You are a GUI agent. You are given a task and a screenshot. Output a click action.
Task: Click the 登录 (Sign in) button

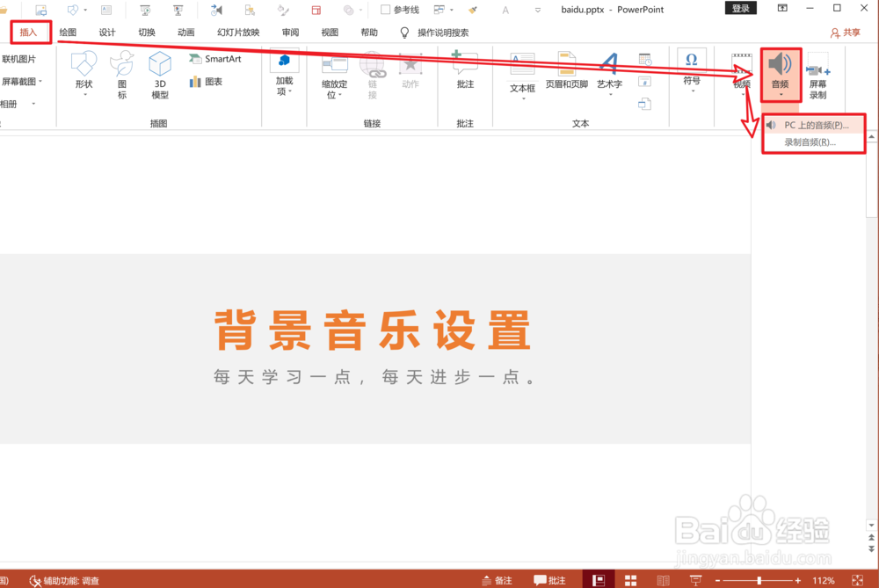click(740, 7)
